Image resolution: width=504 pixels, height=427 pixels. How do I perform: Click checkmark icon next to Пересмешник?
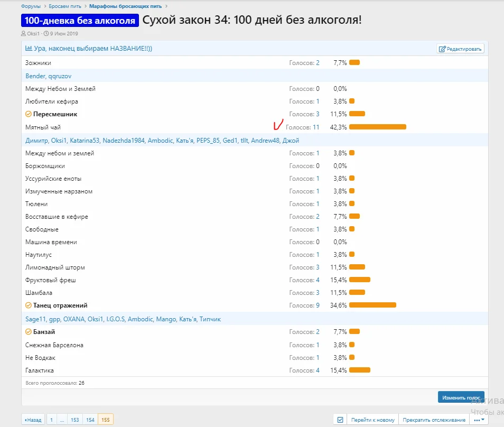pos(29,114)
